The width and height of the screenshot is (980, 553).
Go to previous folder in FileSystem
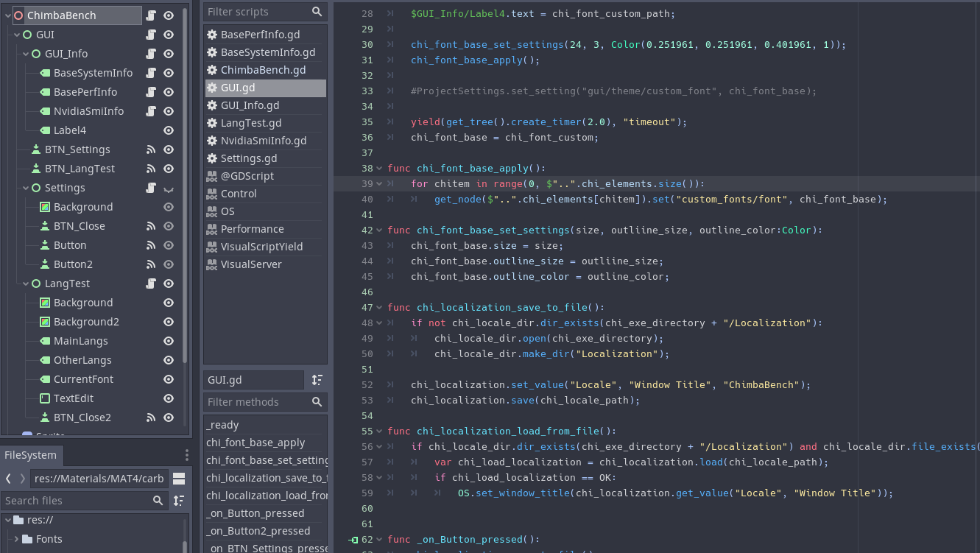click(8, 479)
